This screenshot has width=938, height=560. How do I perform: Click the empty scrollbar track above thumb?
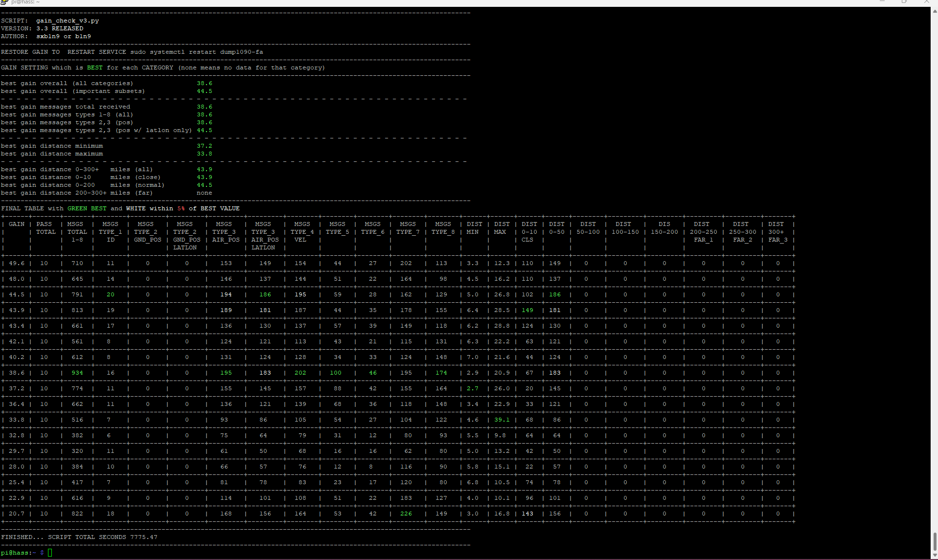[x=934, y=273]
